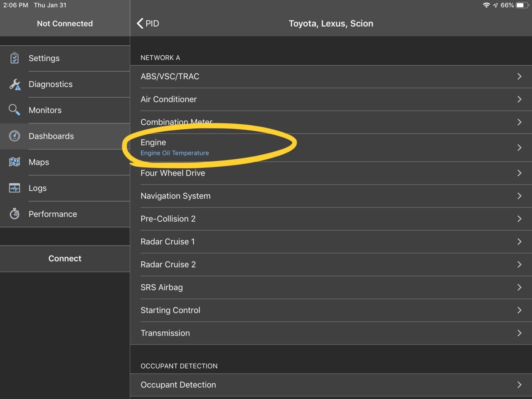
Task: Tap the Logs waveform icon
Action: click(x=15, y=188)
